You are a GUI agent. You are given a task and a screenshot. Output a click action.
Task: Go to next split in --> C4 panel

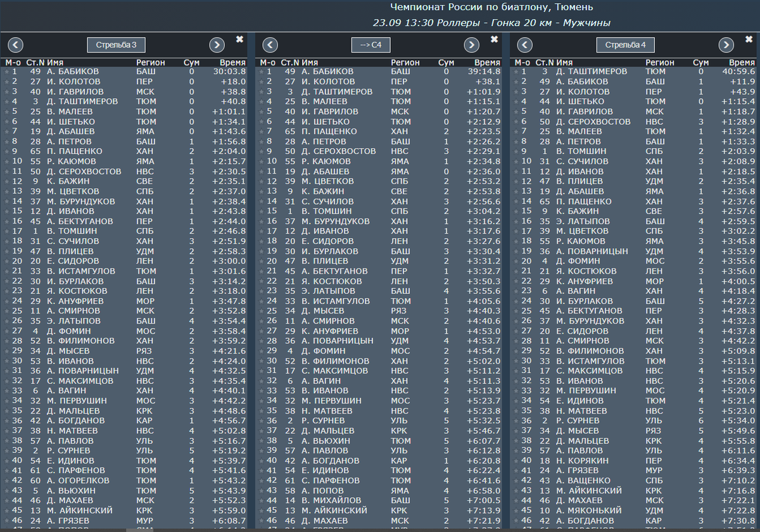[471, 45]
